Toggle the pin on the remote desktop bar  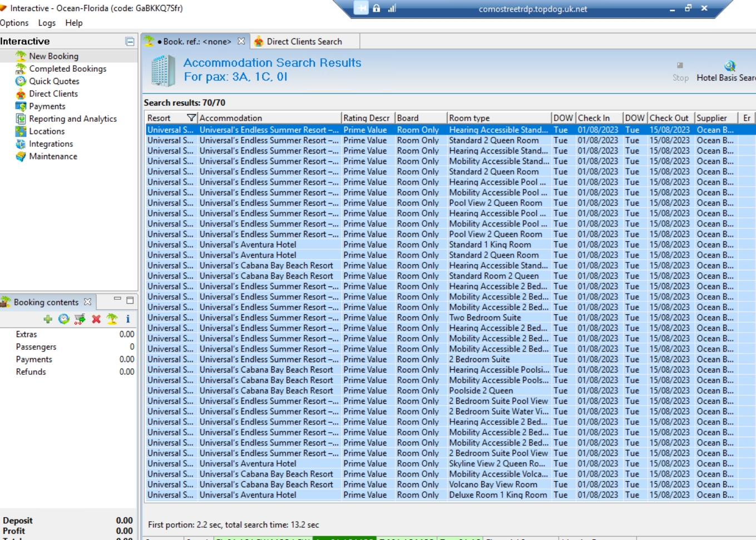362,8
